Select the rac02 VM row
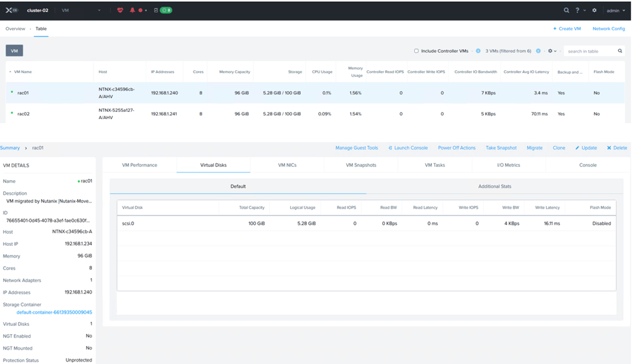 (23, 114)
